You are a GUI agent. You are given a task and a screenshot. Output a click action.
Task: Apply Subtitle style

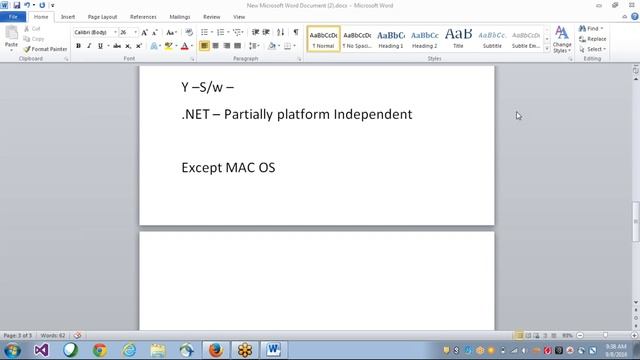point(492,39)
